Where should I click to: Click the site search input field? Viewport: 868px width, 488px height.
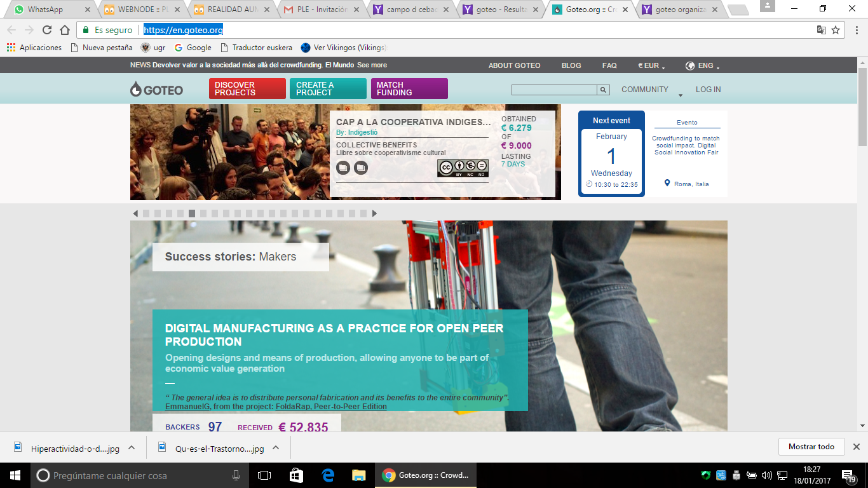pos(554,90)
